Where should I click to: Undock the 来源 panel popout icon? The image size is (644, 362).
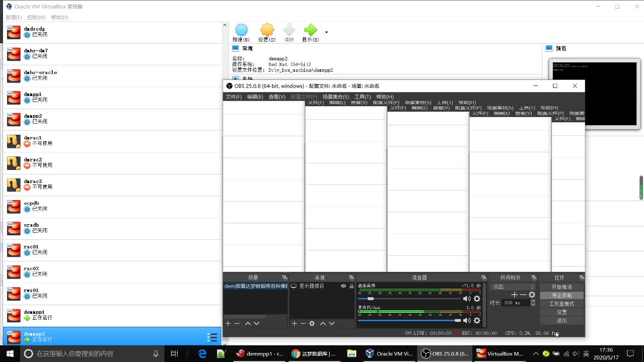pos(351,278)
